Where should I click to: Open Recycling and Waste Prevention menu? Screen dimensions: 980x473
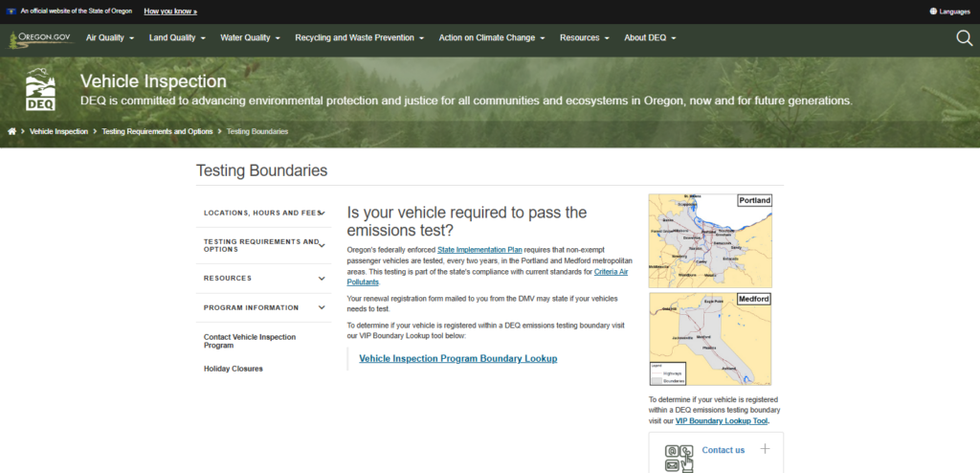(360, 38)
